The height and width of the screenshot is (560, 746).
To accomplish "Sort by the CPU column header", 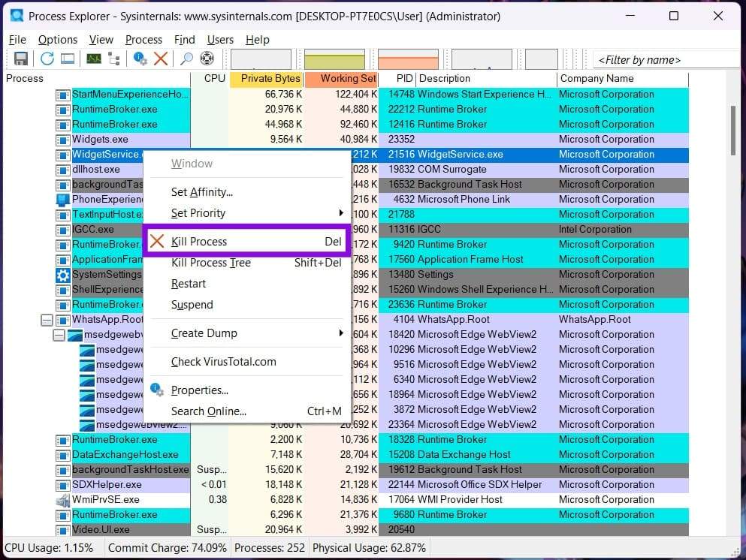I will 210,78.
